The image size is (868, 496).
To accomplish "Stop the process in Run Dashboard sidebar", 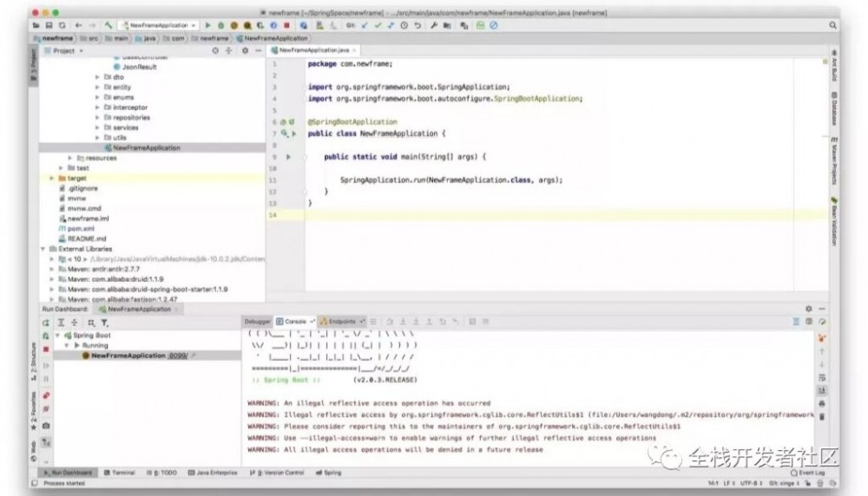I will (x=46, y=349).
